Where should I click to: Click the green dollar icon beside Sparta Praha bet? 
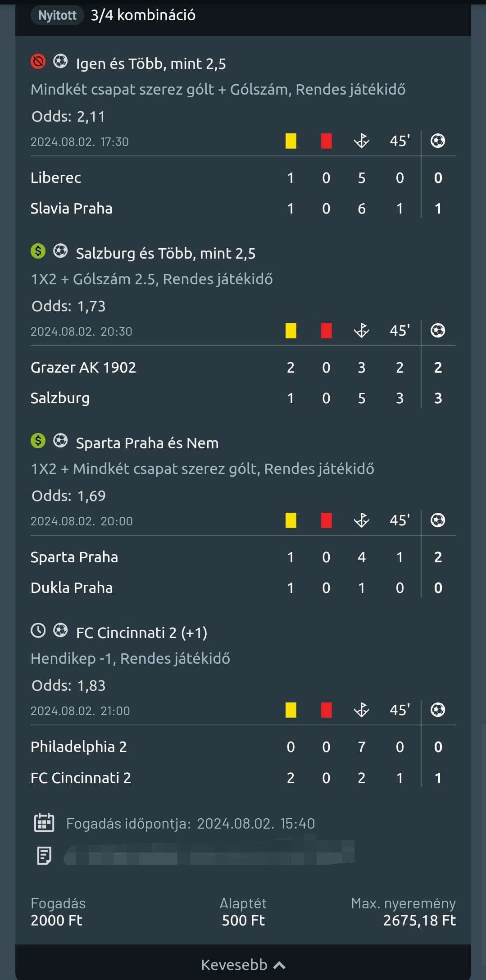(38, 441)
